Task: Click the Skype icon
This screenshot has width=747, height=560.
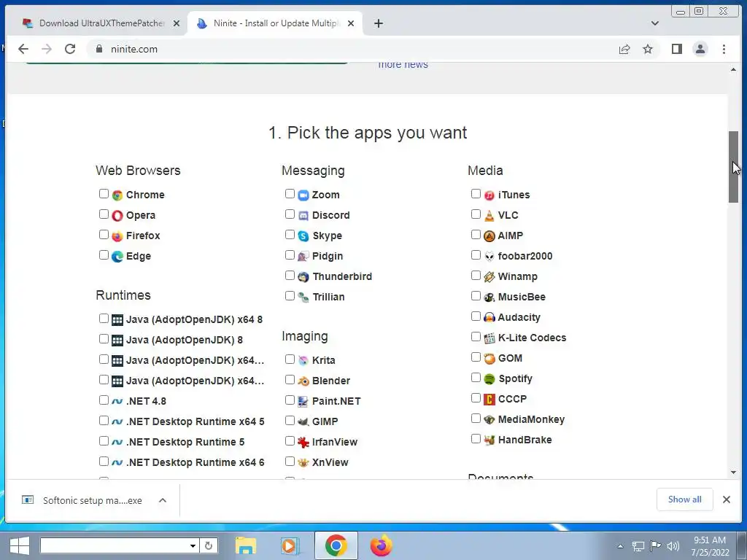Action: tap(303, 236)
